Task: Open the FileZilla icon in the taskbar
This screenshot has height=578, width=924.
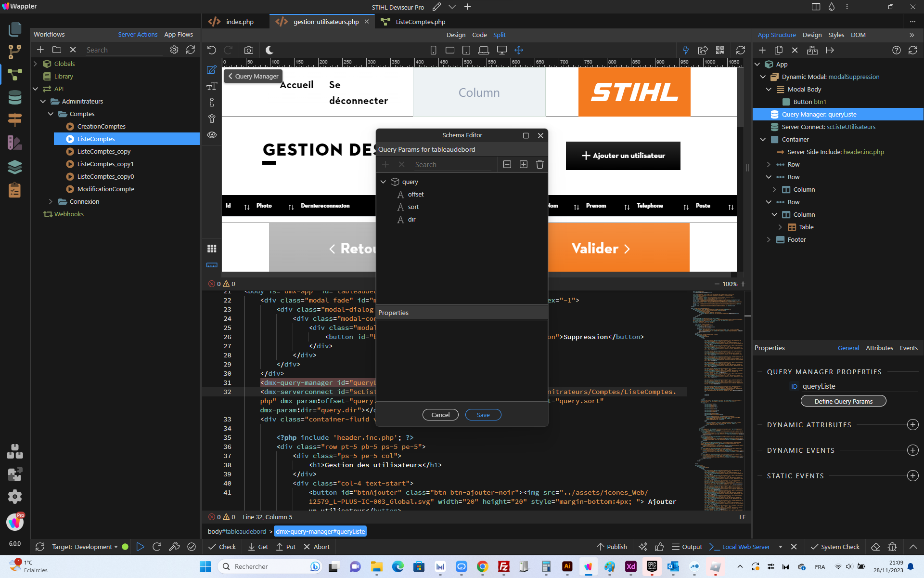Action: point(504,566)
